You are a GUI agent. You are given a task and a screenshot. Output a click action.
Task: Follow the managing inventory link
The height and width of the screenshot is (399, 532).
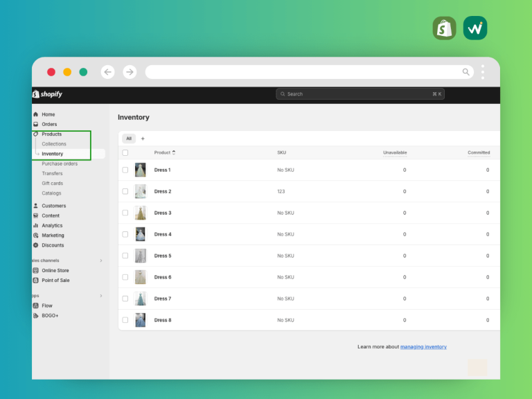coord(423,347)
